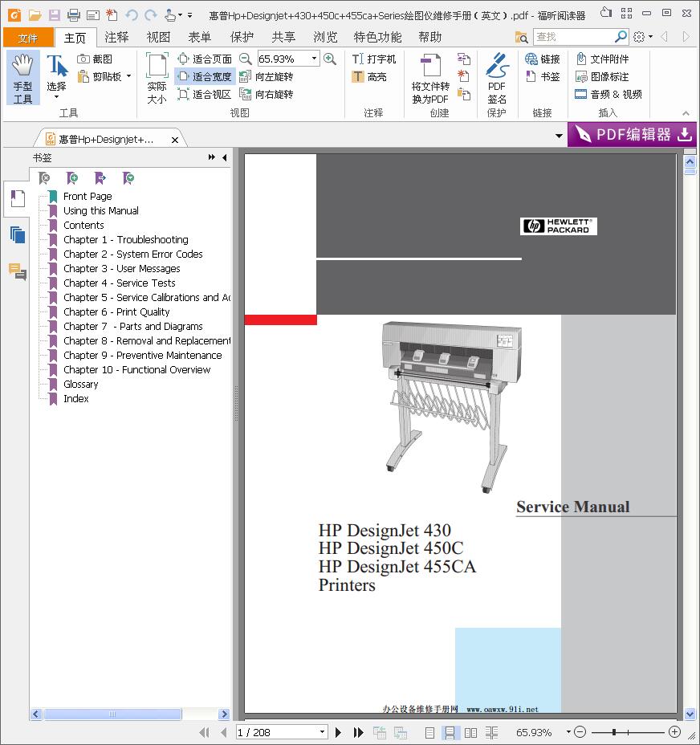Screen dimensions: 700x745
Task: Choose Fit Visible (适合视区)
Action: [205, 94]
